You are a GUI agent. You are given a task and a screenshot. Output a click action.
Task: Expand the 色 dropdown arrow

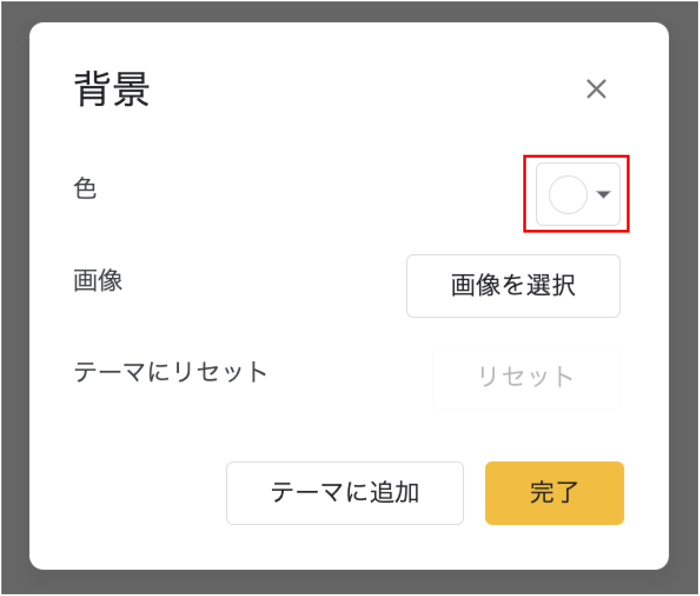[x=603, y=194]
